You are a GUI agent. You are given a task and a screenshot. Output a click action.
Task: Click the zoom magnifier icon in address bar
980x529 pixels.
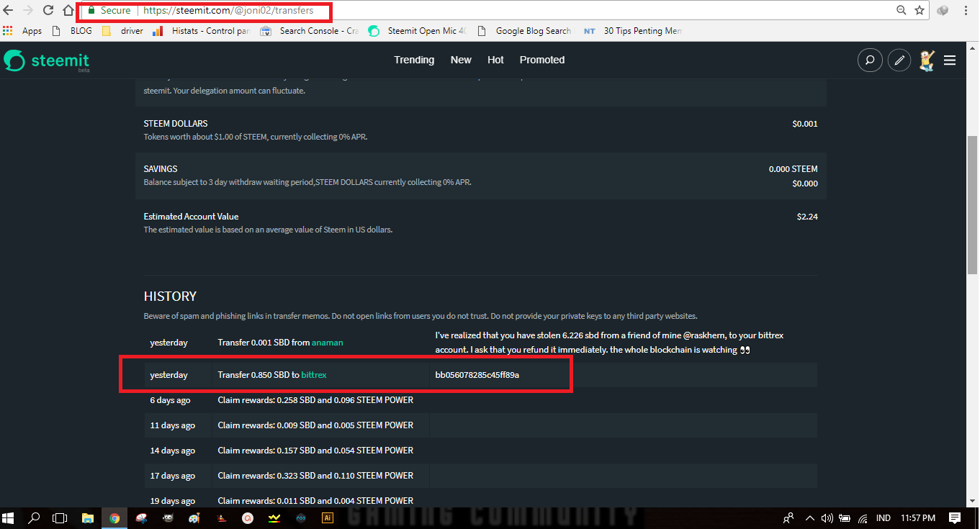pos(901,11)
